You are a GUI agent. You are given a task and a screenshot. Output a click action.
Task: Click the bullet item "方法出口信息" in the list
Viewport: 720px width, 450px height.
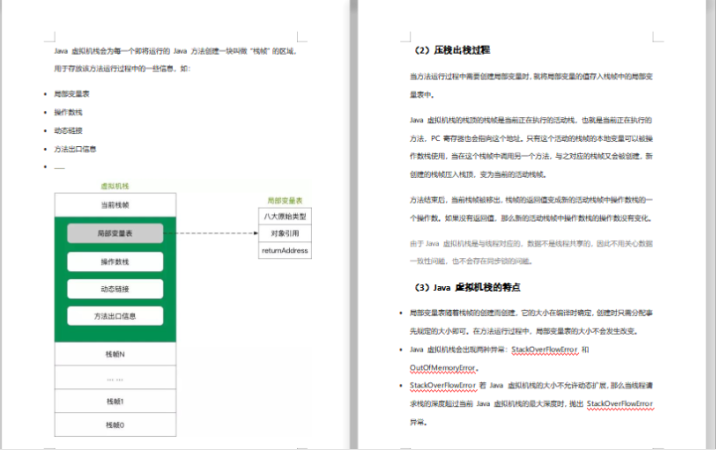[75, 149]
